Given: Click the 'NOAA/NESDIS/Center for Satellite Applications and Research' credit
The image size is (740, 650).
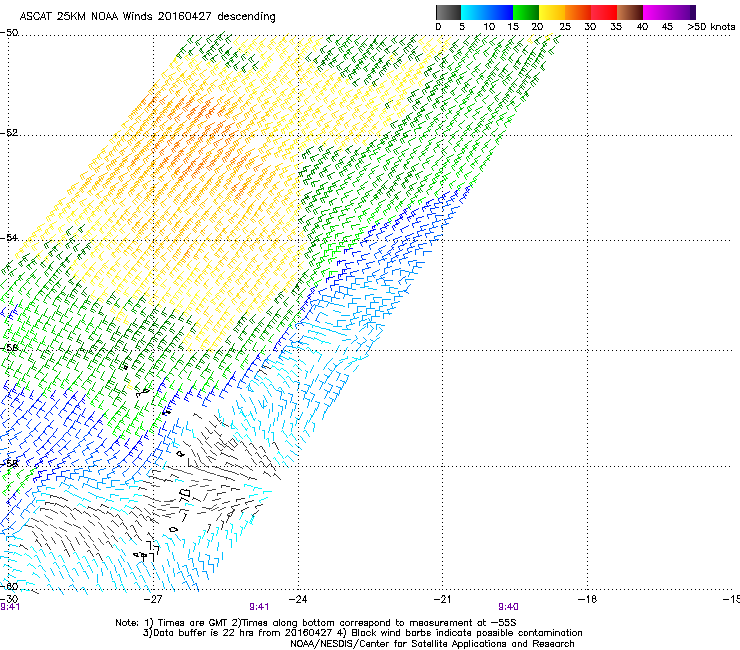Looking at the screenshot, I should (432, 644).
